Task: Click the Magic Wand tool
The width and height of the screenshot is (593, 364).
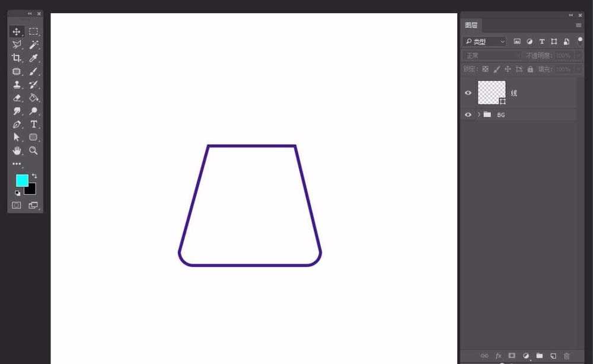Action: click(34, 45)
